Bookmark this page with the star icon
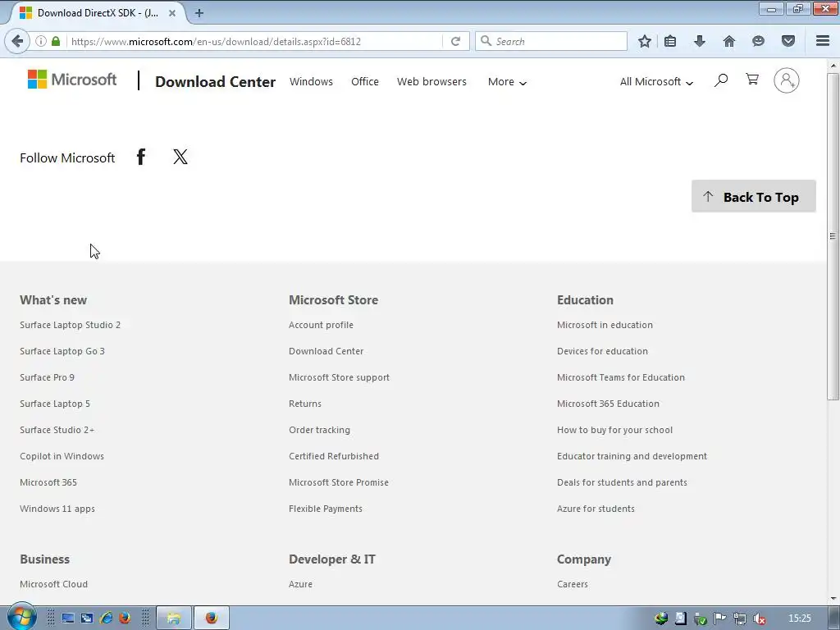Viewport: 840px width, 630px height. 645,41
